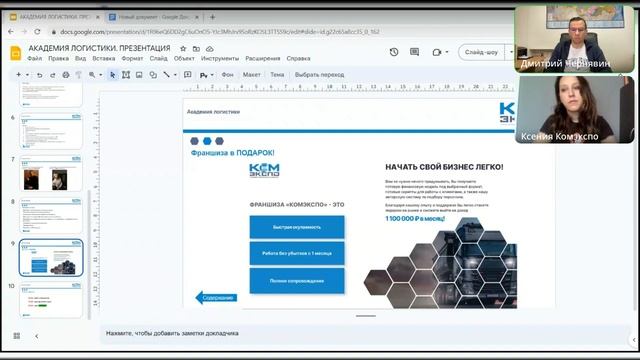
Task: Print the presentation
Action: click(x=66, y=75)
